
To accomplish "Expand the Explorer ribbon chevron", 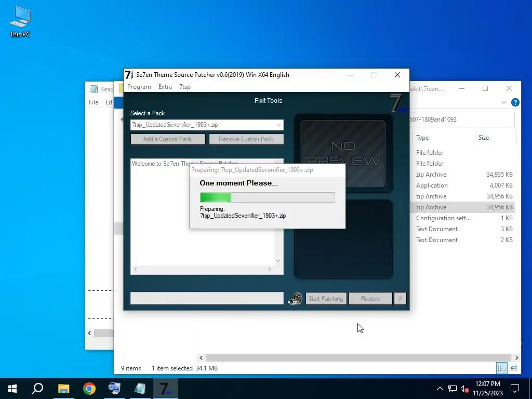I will (x=504, y=102).
